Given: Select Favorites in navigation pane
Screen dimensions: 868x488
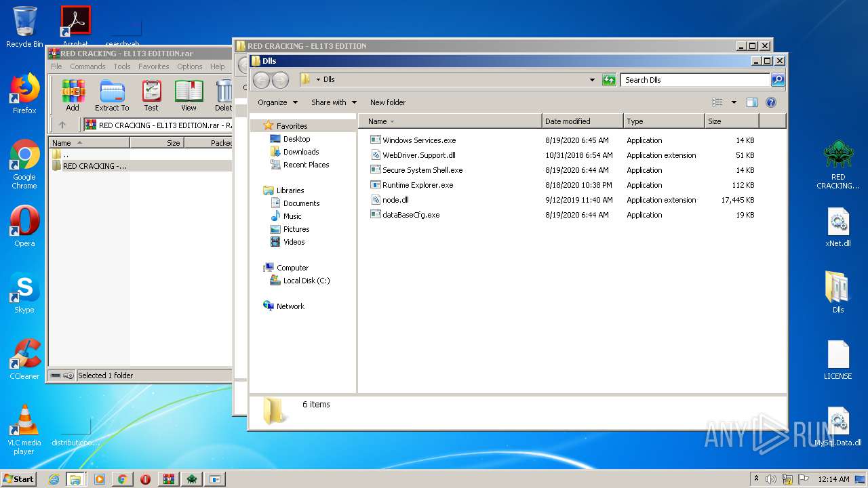Looking at the screenshot, I should (x=292, y=126).
